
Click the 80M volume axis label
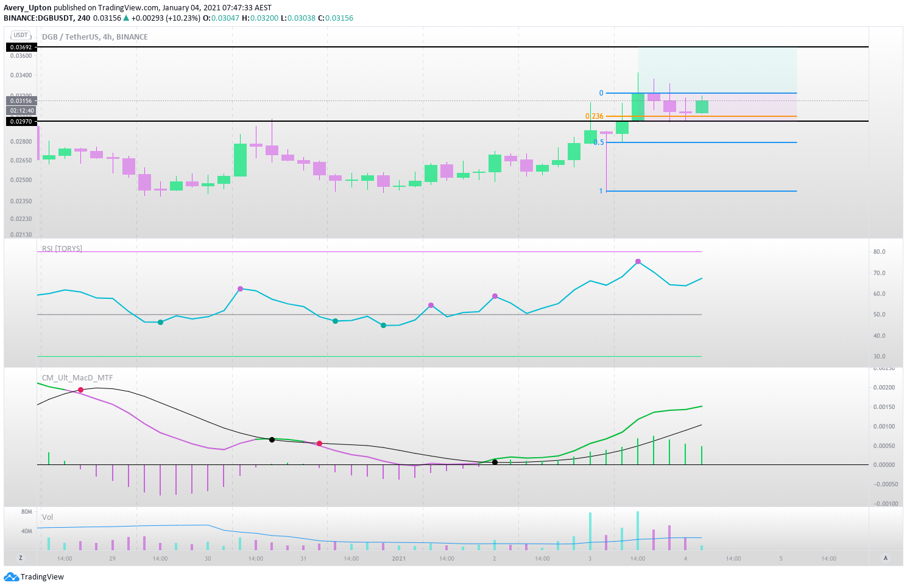tap(26, 512)
